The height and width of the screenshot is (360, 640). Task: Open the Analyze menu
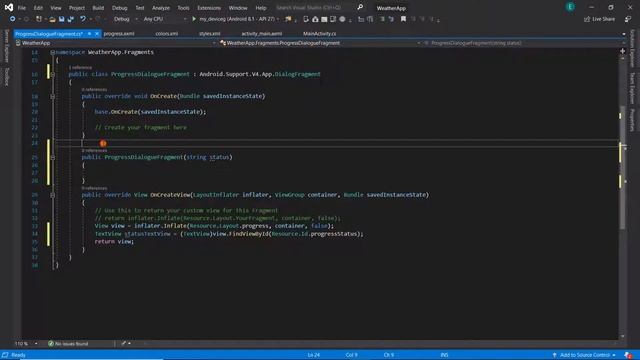161,8
